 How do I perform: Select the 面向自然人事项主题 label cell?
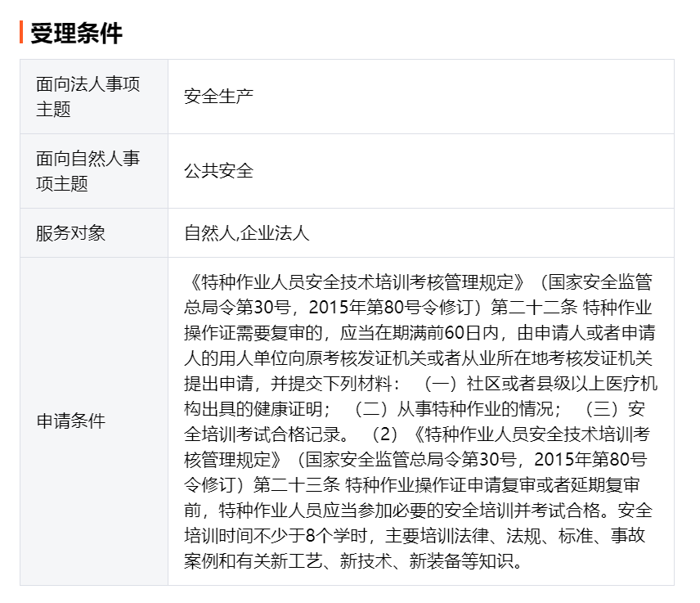(94, 171)
